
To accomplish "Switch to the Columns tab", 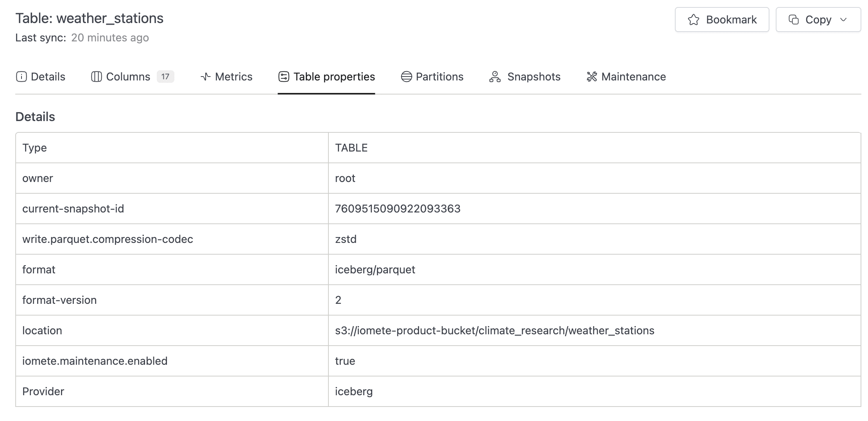I will pos(128,77).
